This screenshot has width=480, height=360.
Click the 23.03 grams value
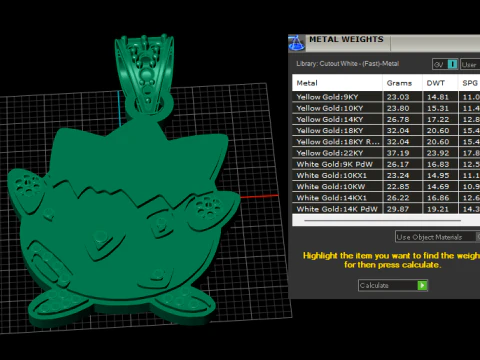tap(398, 97)
